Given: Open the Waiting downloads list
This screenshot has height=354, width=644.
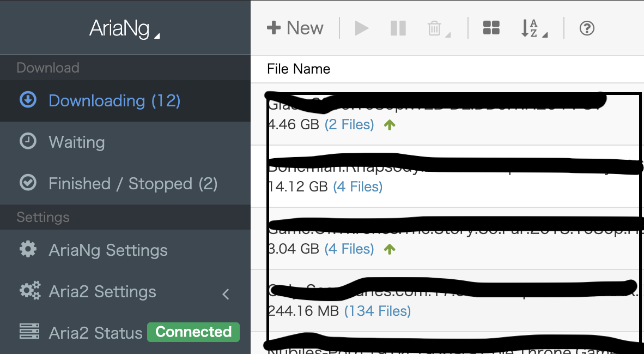Looking at the screenshot, I should (x=77, y=142).
